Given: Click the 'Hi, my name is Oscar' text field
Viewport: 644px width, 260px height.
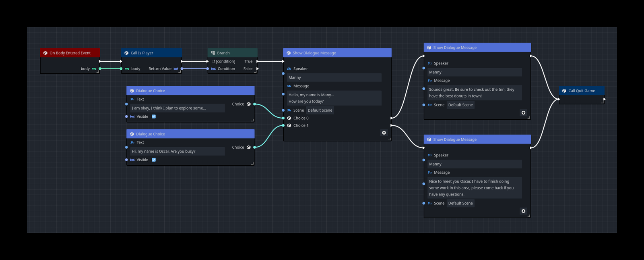Looking at the screenshot, I should point(177,152).
